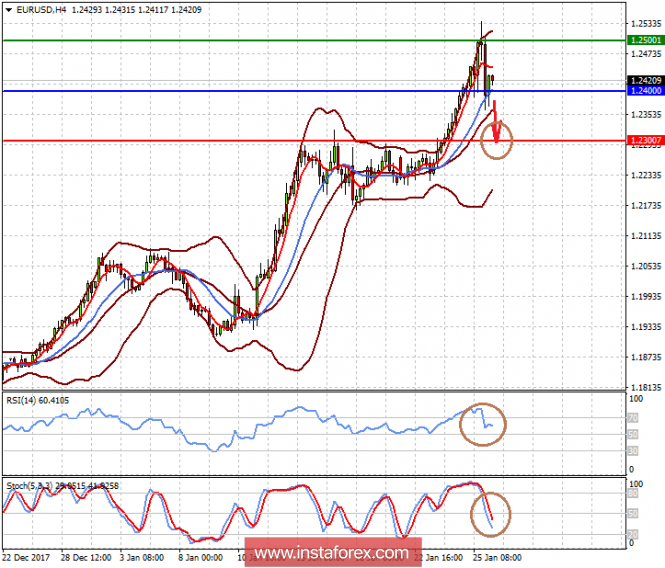Select the green horizontal resistance line at 1.25001
This screenshot has height=568, width=665.
click(314, 41)
